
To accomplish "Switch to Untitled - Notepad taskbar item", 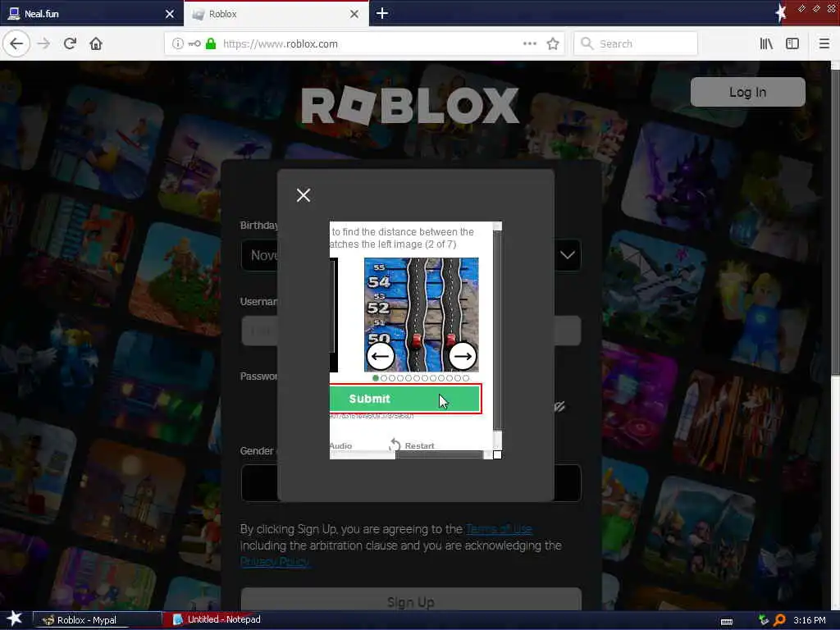I will (x=217, y=620).
